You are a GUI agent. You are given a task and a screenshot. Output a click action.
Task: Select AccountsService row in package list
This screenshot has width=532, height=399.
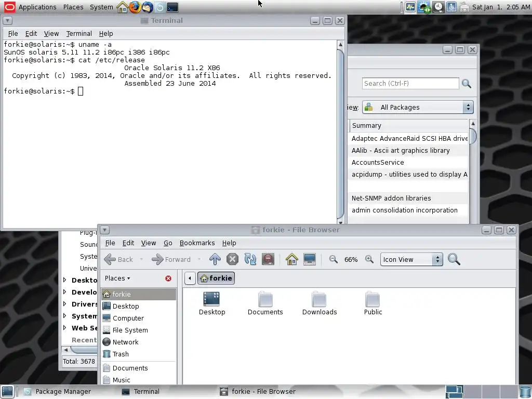[408, 162]
